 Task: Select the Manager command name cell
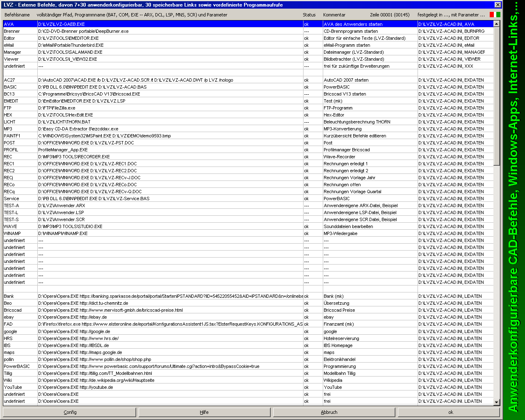20,52
